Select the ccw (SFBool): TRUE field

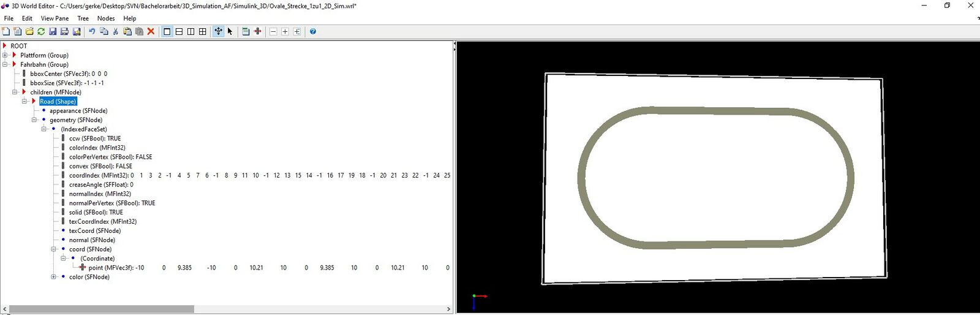tap(95, 139)
